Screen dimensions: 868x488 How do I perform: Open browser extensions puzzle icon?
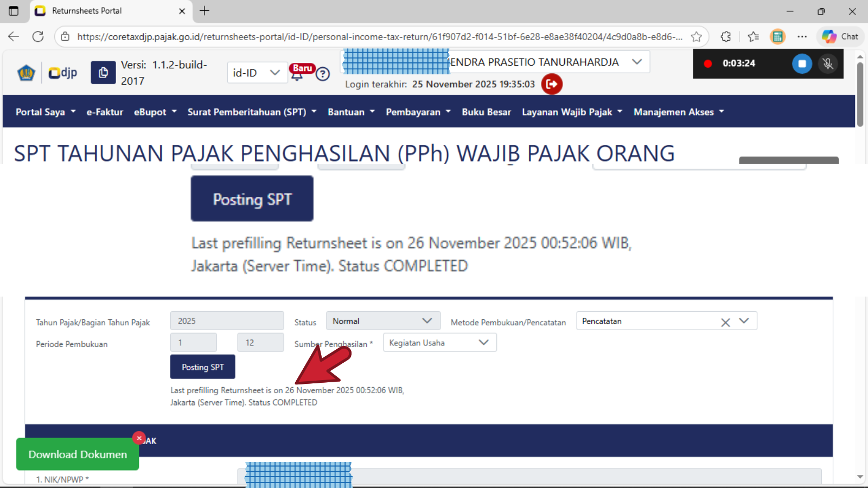(x=726, y=37)
